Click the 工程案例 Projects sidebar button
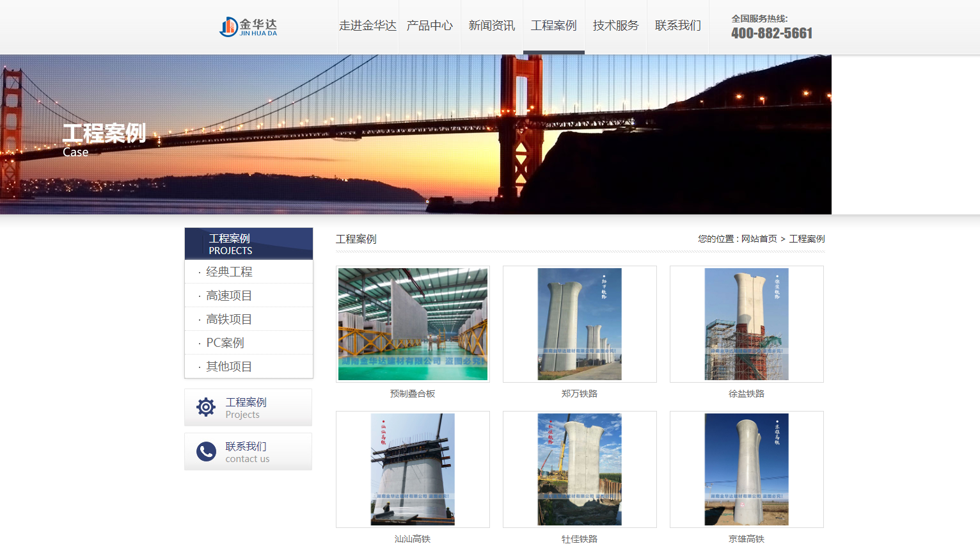Viewport: 980px width, 560px height. tap(248, 408)
